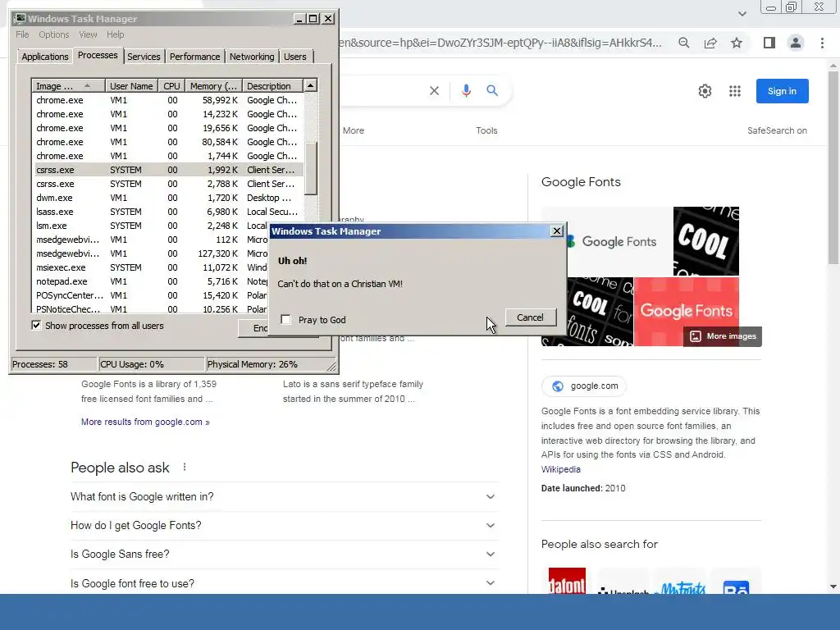Clear the Google search box with X
Screen dimensions: 840x630
coord(435,90)
